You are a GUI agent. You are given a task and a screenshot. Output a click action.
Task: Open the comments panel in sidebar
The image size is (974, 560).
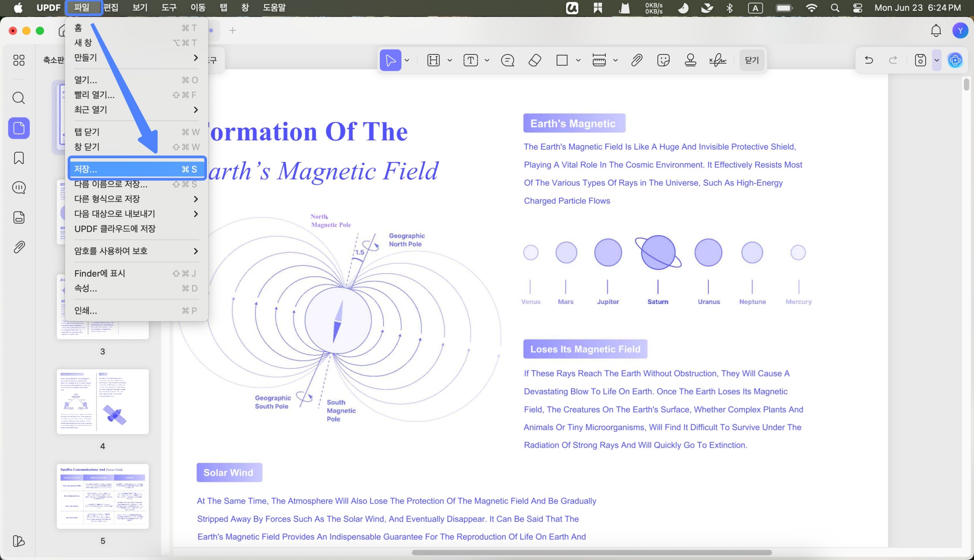(x=19, y=187)
